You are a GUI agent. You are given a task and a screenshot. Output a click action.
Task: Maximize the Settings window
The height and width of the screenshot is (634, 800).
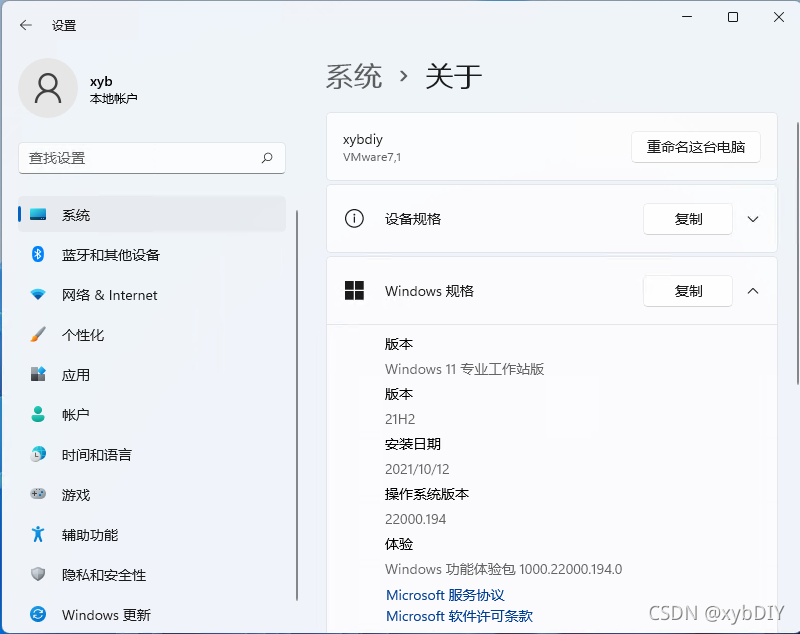tap(733, 17)
